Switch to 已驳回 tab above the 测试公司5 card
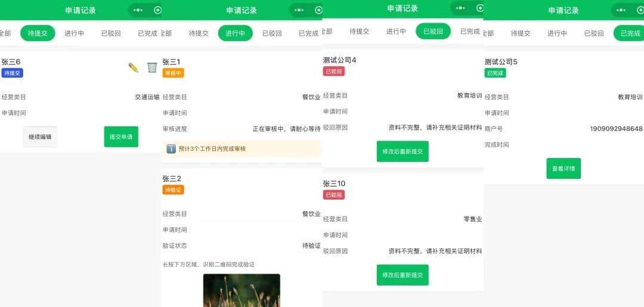644x307 pixels. (595, 33)
